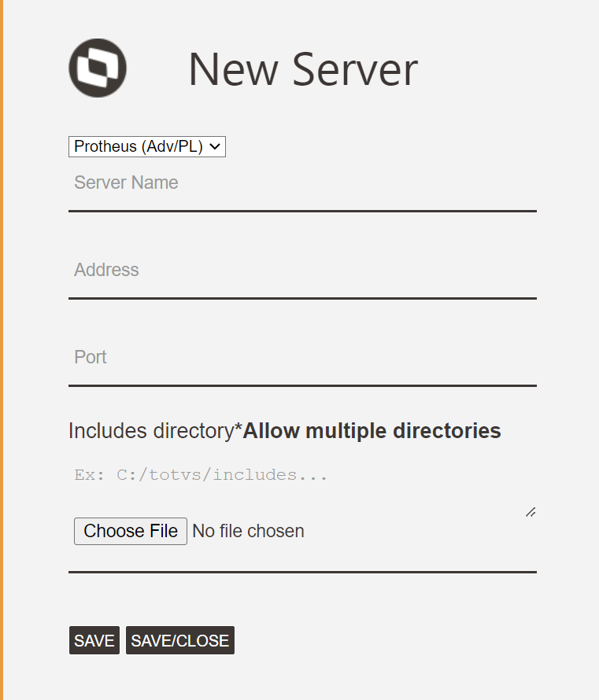This screenshot has height=700, width=599.
Task: Click the SAVE/CLOSE button
Action: coord(180,641)
